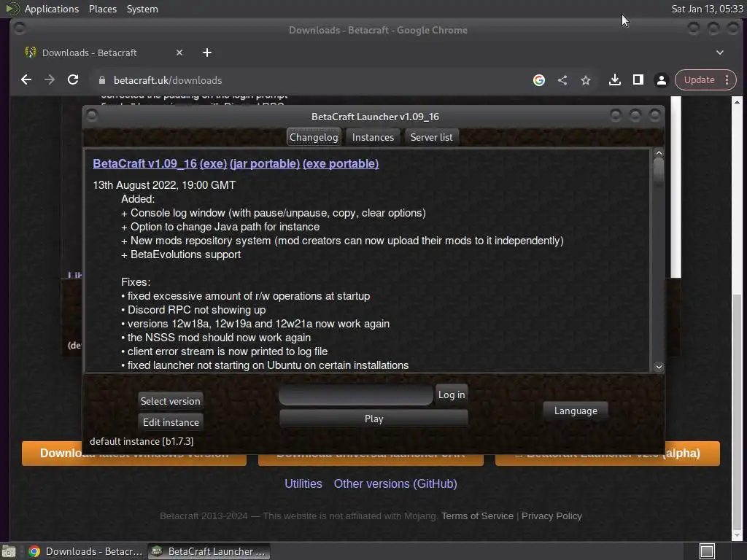Click the padlock icon in address bar
This screenshot has height=560, width=747.
click(x=102, y=80)
